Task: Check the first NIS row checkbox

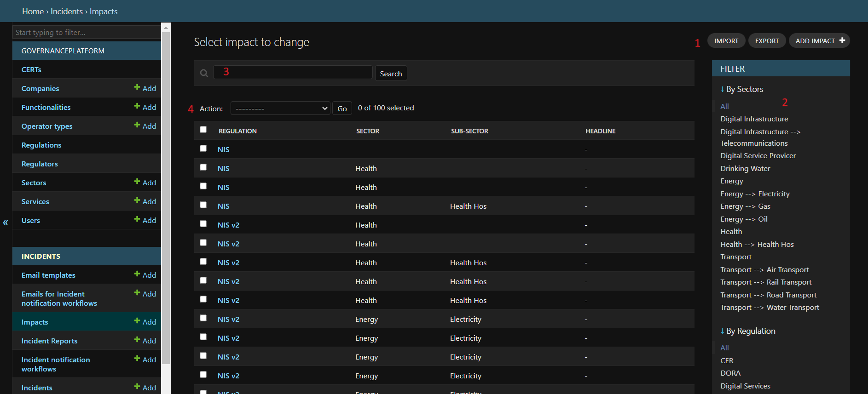Action: (203, 148)
